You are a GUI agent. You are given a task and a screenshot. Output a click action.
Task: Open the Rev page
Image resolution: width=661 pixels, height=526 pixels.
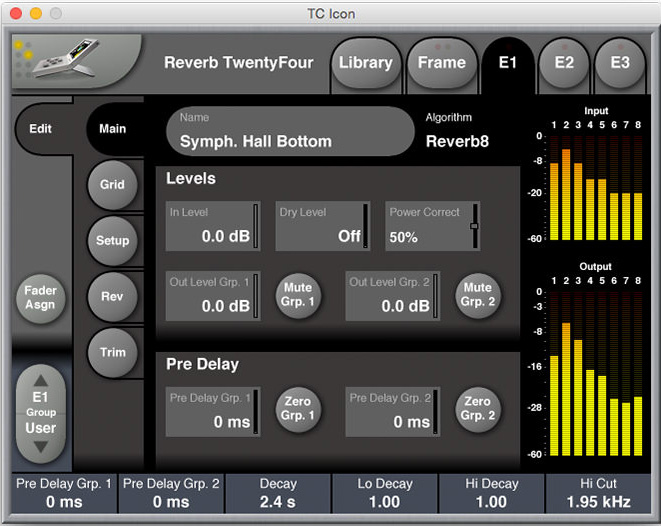point(112,297)
